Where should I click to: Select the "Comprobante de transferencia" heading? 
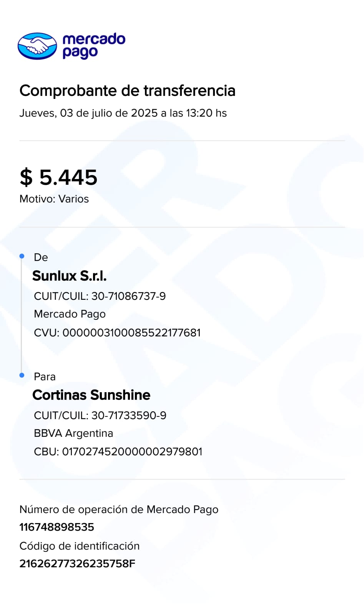[127, 91]
